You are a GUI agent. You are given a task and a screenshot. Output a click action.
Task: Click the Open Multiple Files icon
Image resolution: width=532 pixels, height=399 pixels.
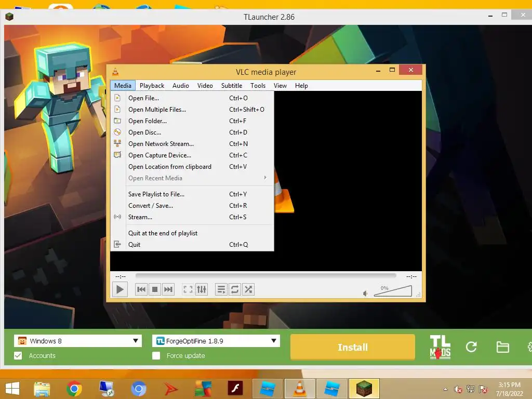(117, 109)
